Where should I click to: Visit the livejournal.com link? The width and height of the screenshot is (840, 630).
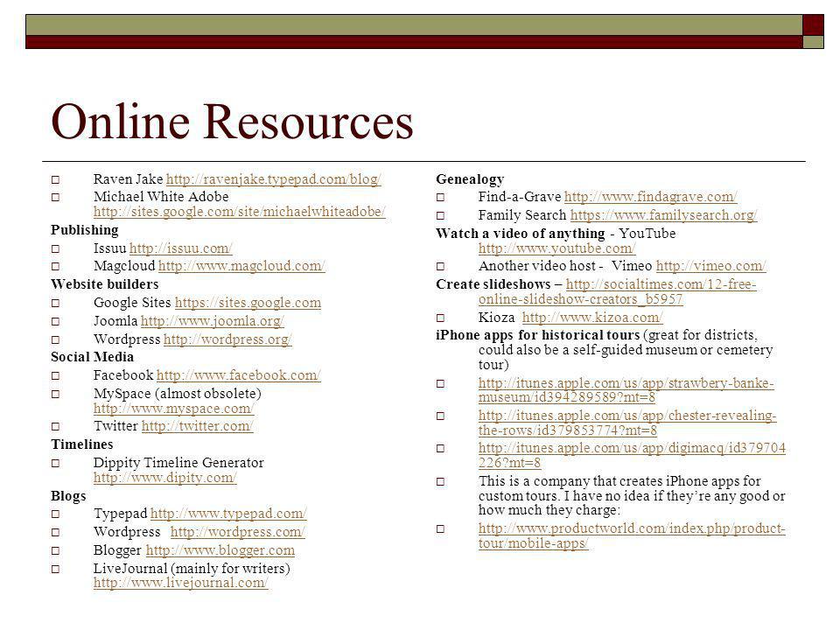point(180,583)
